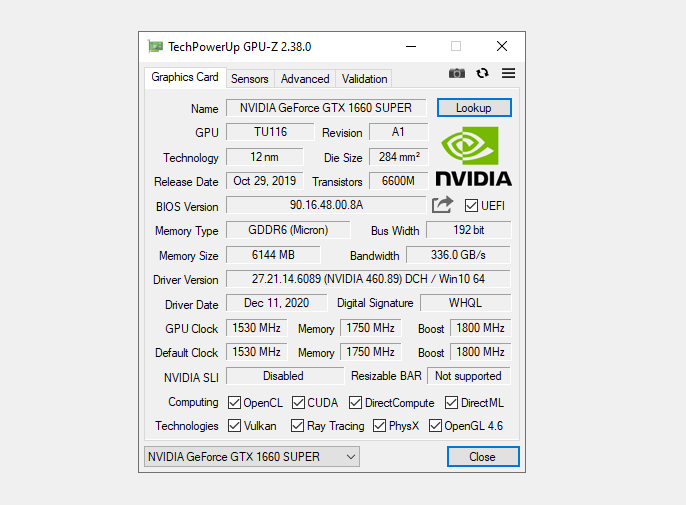
Task: Click the Bandwidth field 336.0 GB/s
Action: tap(458, 255)
